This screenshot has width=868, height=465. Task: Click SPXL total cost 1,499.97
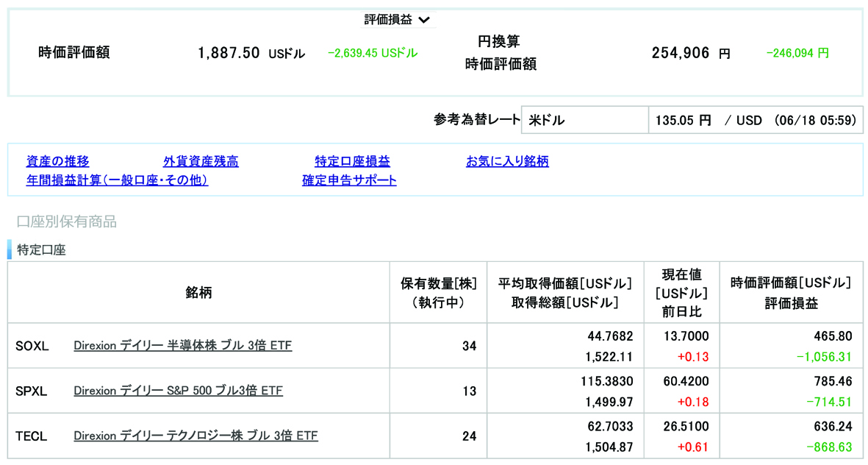[x=609, y=402]
